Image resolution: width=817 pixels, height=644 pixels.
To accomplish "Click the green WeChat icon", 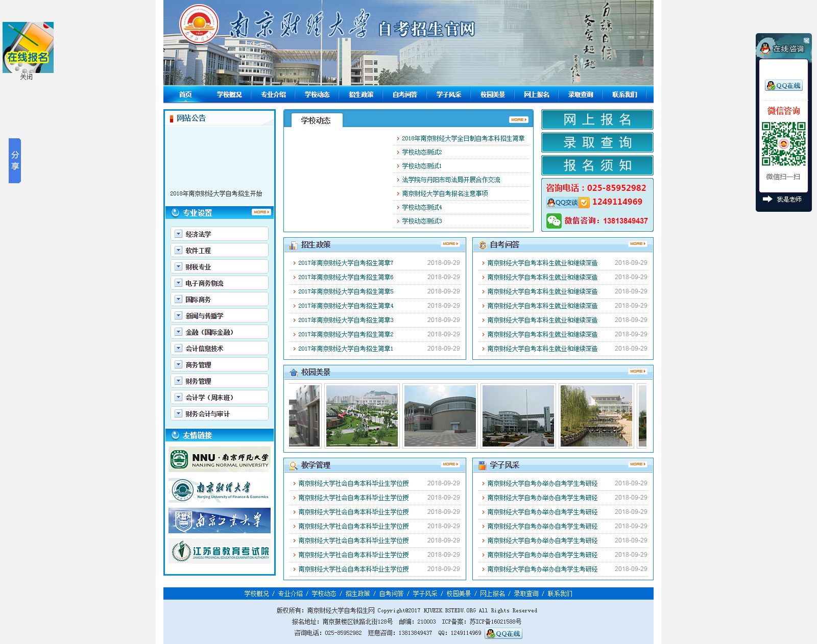I will 554,221.
